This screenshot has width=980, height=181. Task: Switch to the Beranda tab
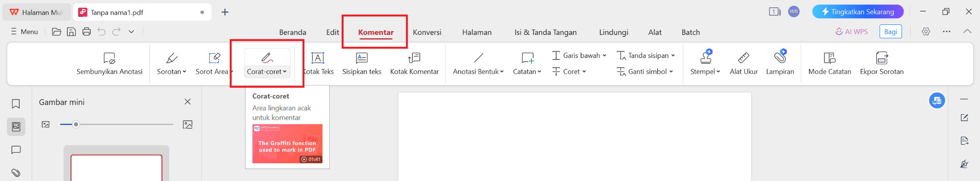pyautogui.click(x=293, y=32)
